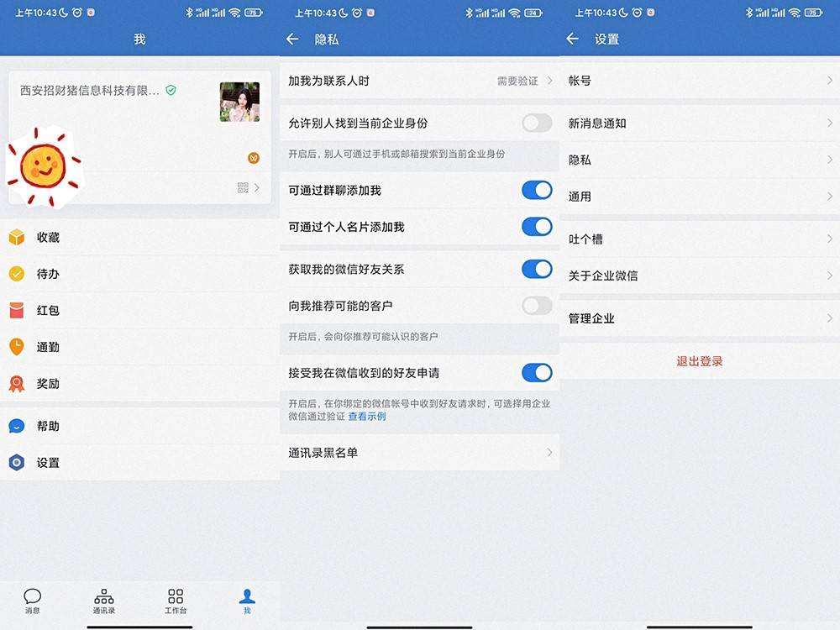Tap the 待办 checkmark icon
This screenshot has width=840, height=630.
tap(17, 274)
